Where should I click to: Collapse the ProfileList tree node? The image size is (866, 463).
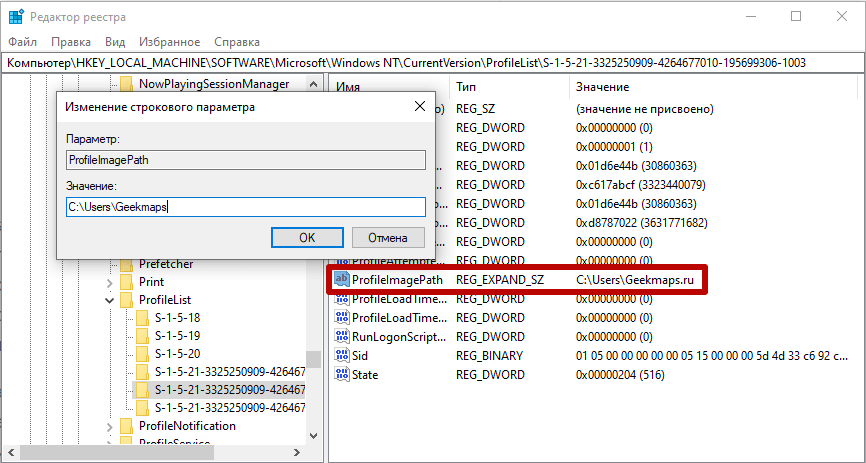click(109, 300)
